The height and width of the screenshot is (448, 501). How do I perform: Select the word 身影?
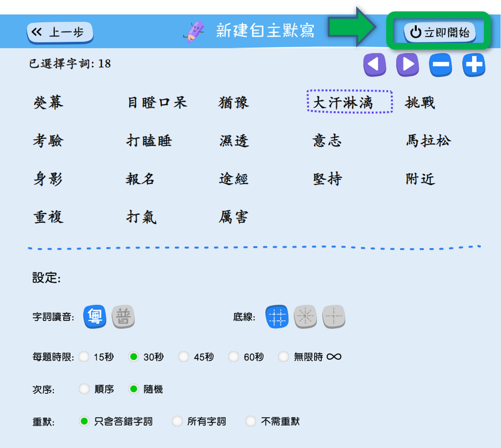tap(48, 179)
